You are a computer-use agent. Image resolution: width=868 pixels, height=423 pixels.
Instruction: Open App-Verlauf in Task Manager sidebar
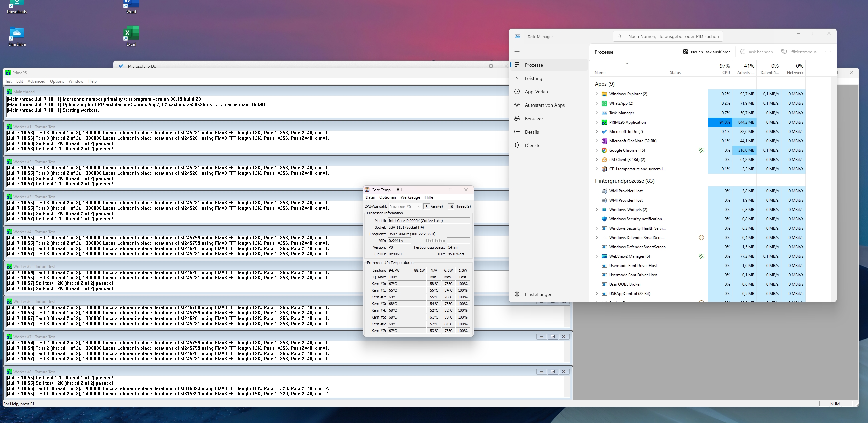(x=537, y=92)
